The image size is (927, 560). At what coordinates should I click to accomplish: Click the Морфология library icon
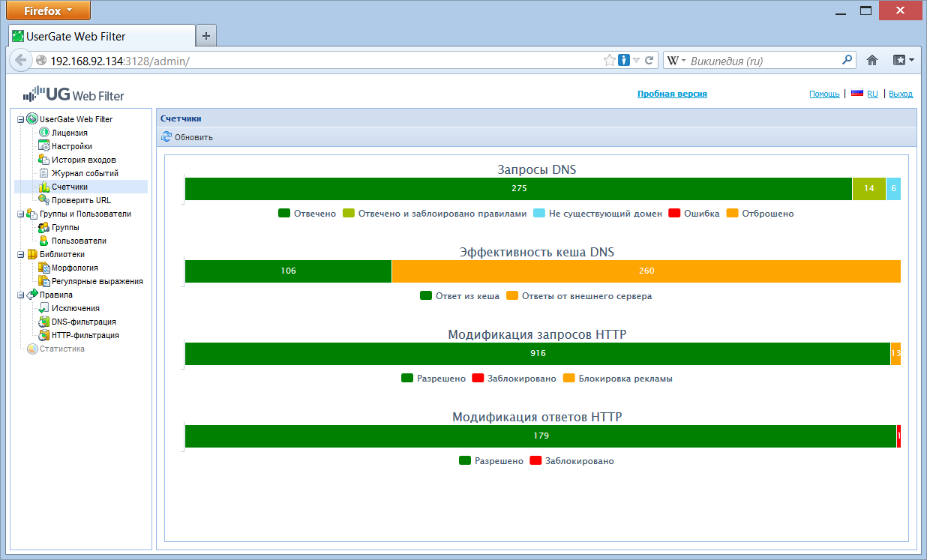(43, 268)
